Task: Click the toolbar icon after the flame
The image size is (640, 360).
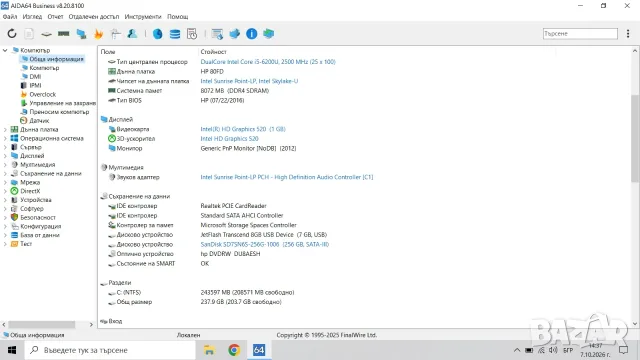Action: pos(116,33)
